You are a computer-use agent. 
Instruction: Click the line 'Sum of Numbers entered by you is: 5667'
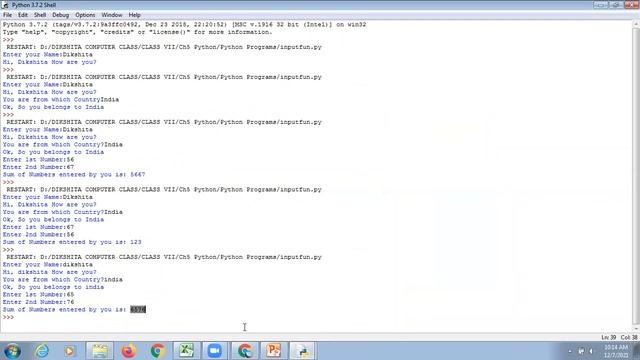tap(74, 175)
